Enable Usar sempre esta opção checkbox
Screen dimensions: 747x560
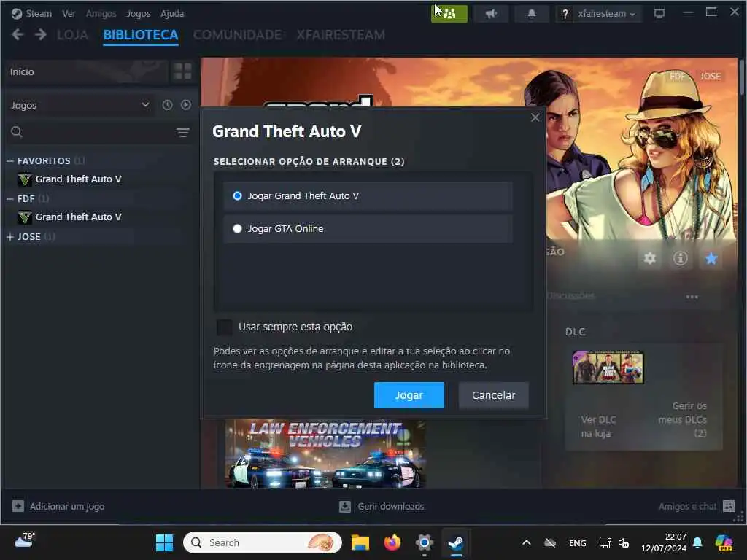pos(225,327)
